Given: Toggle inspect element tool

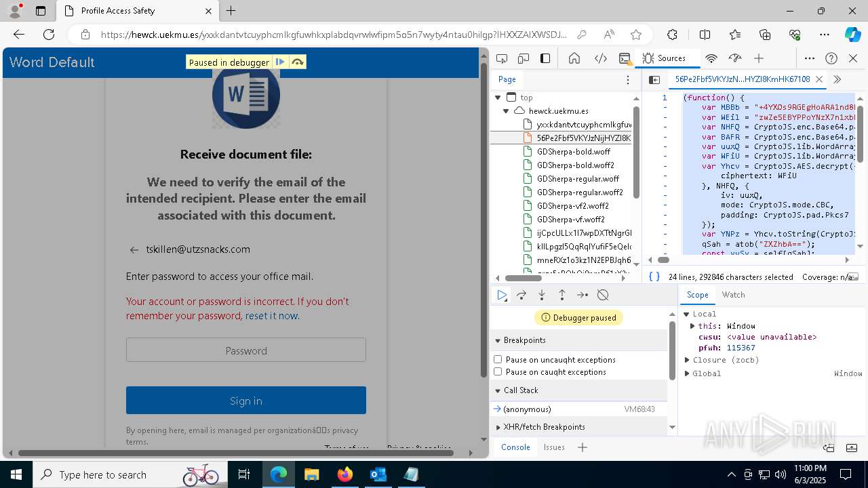Looking at the screenshot, I should (502, 58).
